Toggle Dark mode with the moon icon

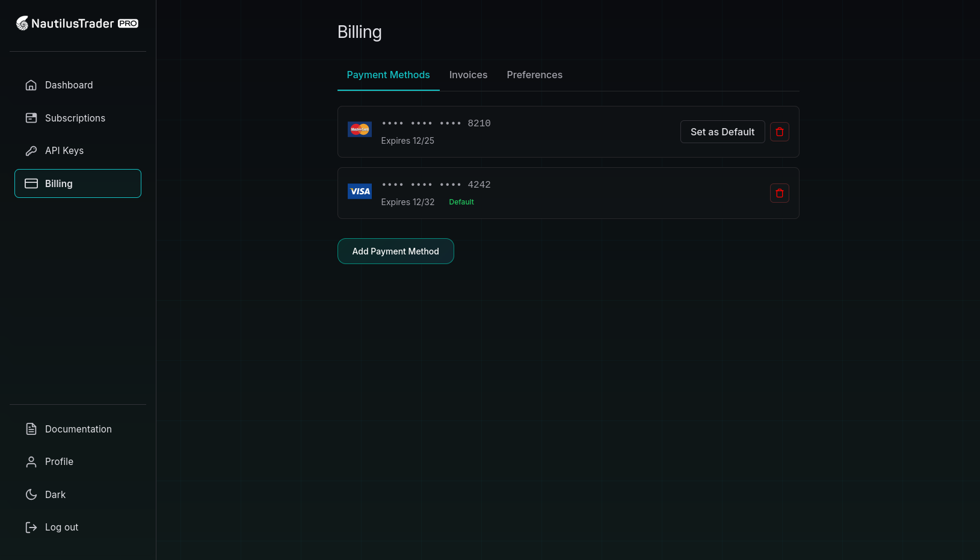point(31,494)
